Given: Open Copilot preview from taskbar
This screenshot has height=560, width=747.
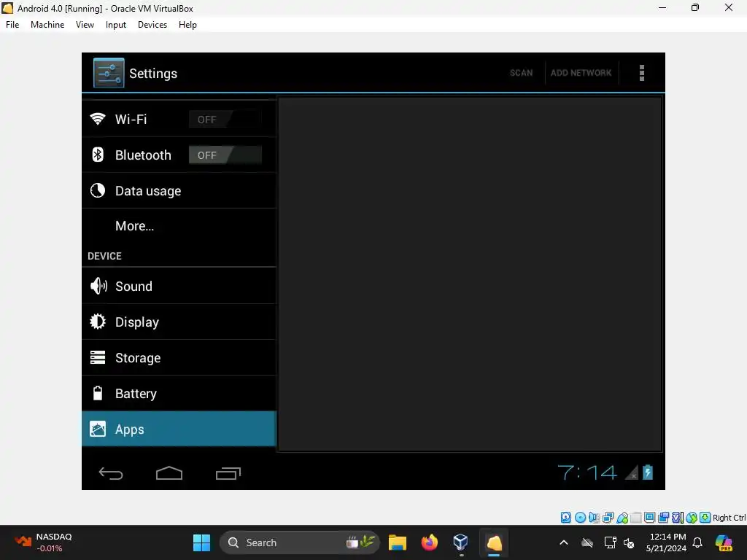Looking at the screenshot, I should click(x=724, y=542).
